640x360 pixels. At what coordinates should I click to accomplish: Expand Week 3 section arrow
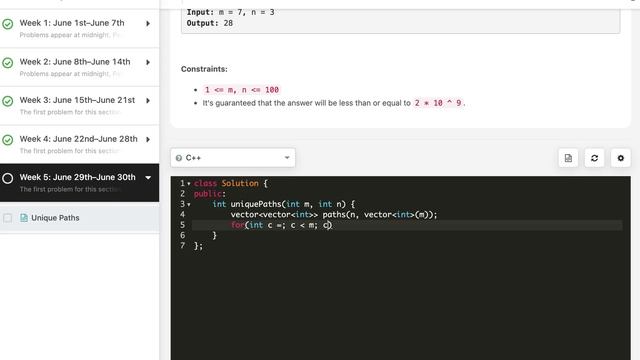(148, 101)
